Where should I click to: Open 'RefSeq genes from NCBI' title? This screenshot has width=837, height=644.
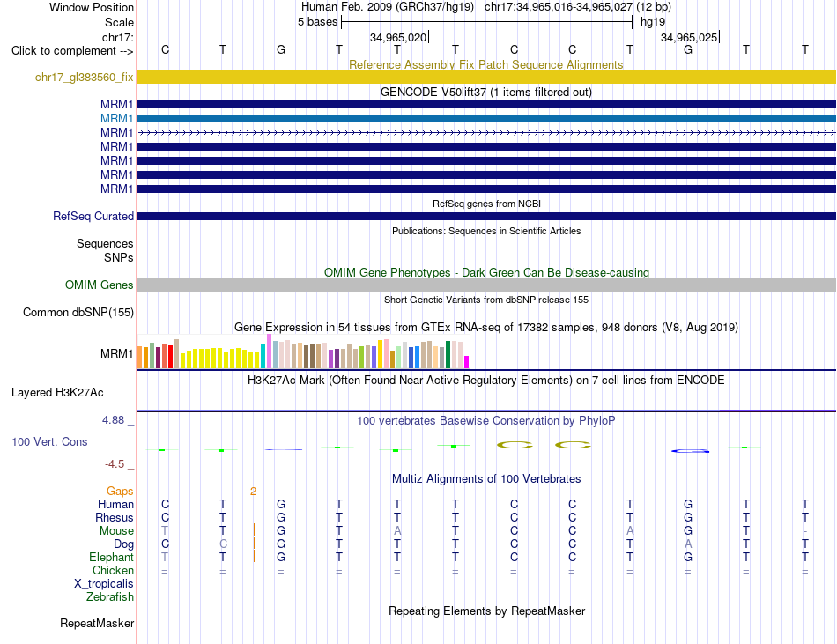point(486,204)
